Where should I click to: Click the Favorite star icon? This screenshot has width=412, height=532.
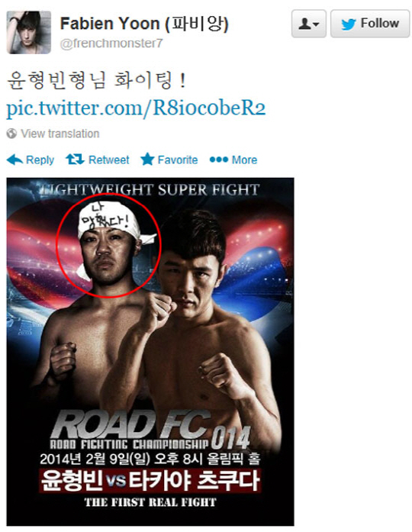[147, 159]
